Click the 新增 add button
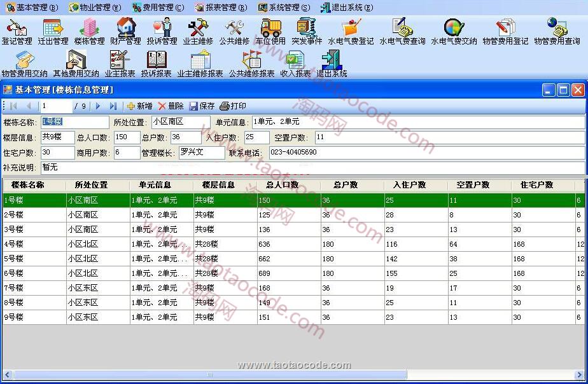The width and height of the screenshot is (588, 384). click(x=139, y=106)
